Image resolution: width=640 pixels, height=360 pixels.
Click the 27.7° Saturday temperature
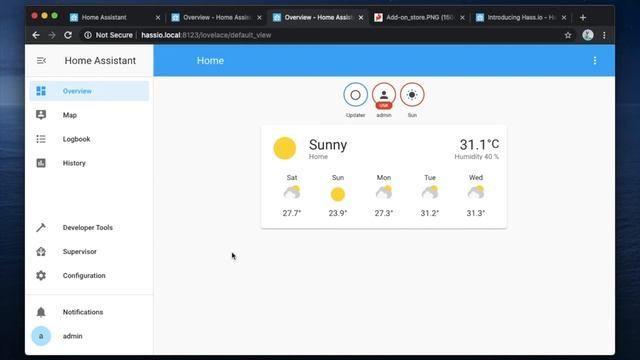(x=292, y=213)
